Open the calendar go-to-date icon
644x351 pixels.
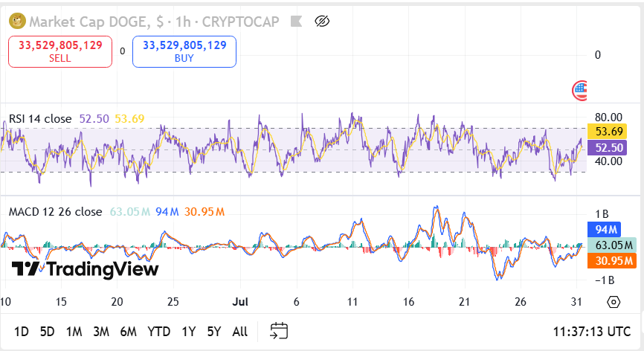tap(279, 331)
